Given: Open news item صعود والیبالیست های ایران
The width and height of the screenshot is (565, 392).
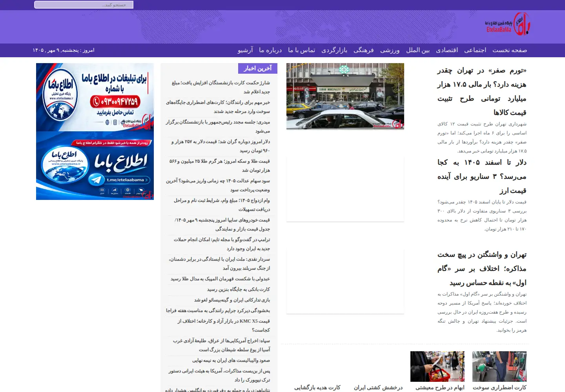Looking at the screenshot, I should [x=231, y=360].
